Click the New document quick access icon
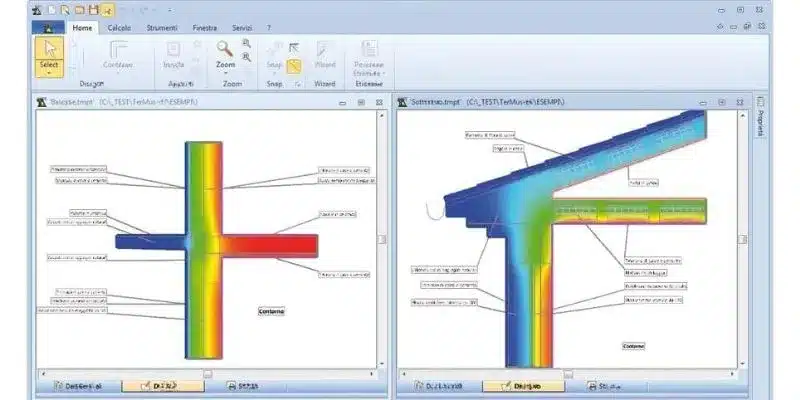The image size is (800, 400). [x=52, y=9]
